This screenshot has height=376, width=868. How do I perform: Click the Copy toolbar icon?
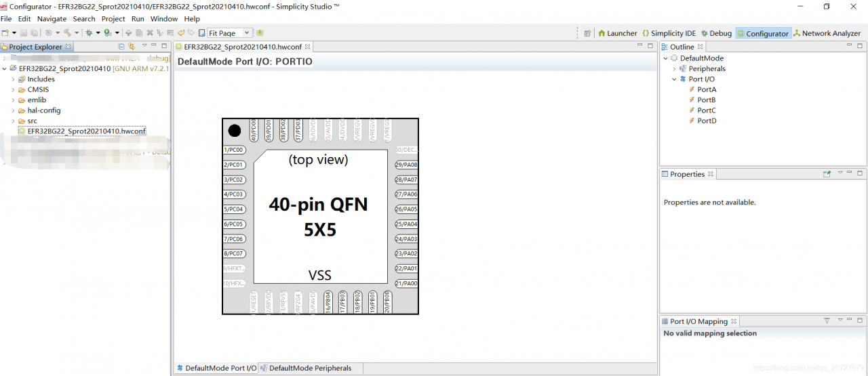139,33
